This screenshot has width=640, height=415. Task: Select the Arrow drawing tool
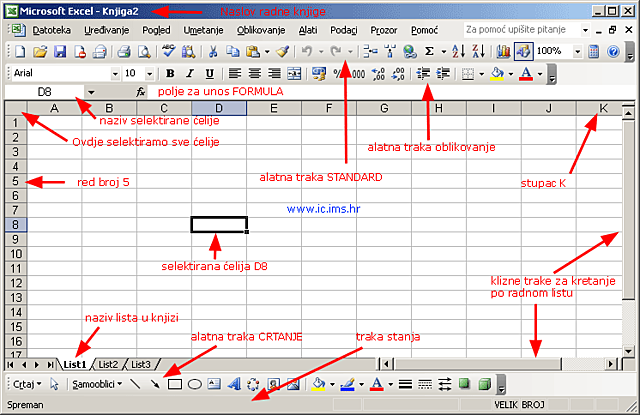tap(155, 384)
